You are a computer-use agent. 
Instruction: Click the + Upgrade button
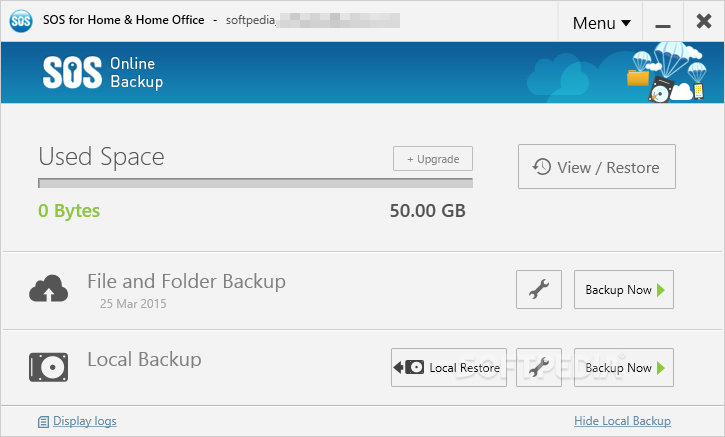coord(433,159)
